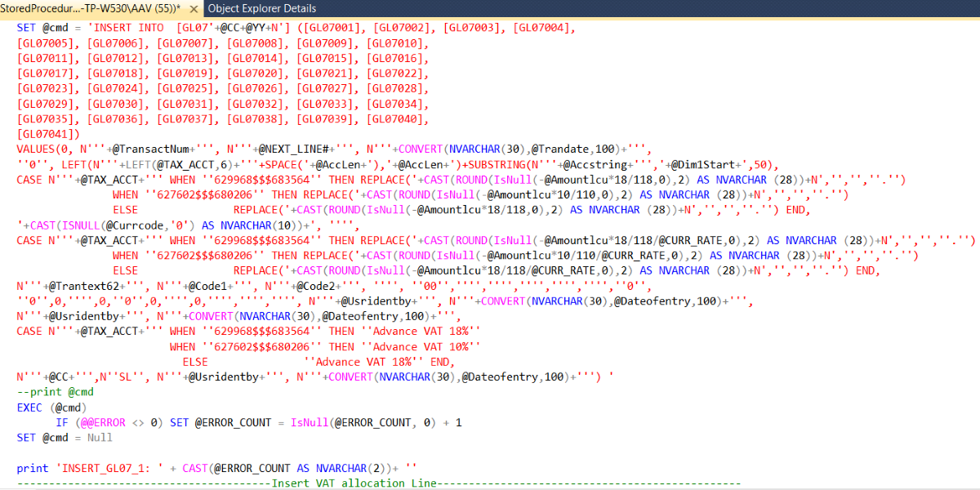Click the line with LEFT(@TAX_ACCT,6)
980x490 pixels.
click(397, 164)
